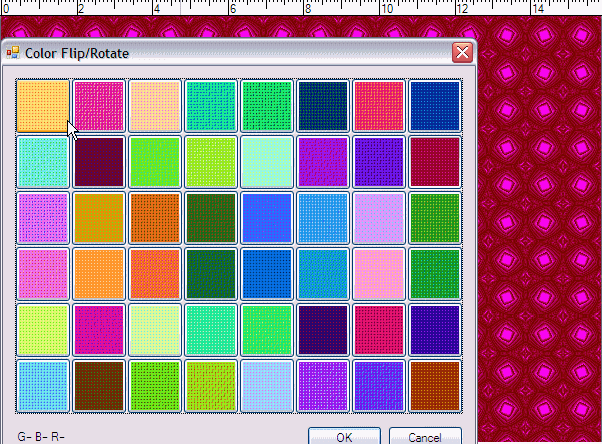Pick the dark olive green swatch

pyautogui.click(x=211, y=218)
